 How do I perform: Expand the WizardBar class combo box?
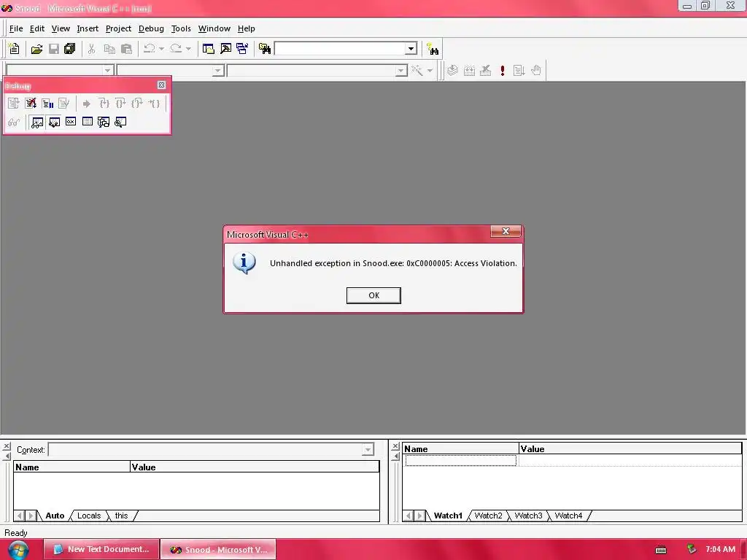tap(108, 71)
